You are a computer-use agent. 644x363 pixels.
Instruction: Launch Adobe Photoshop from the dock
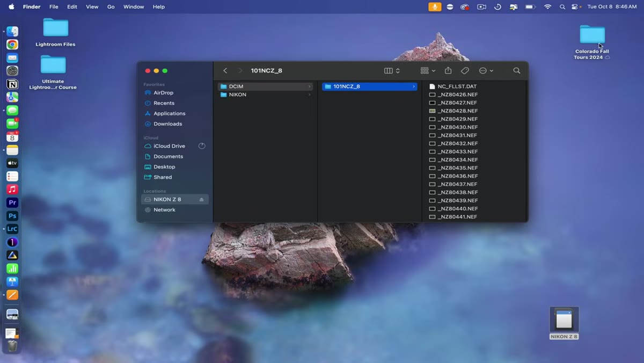pos(12,216)
